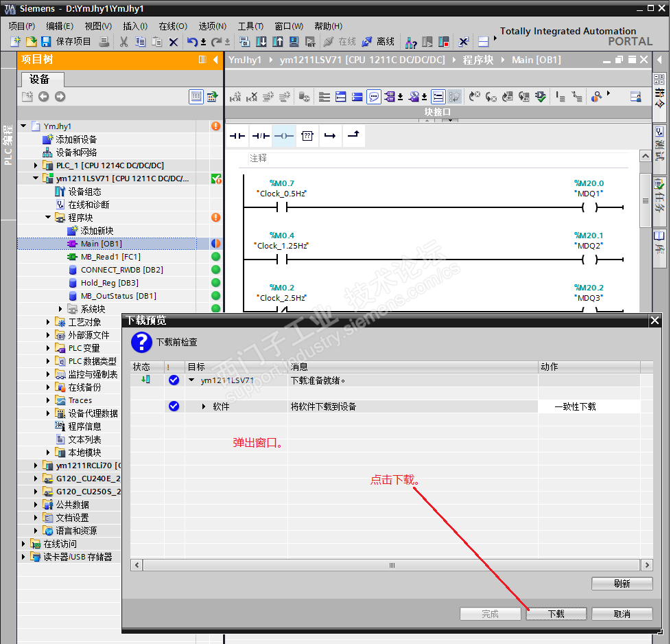
Task: Toggle the project tree overview view icon
Action: (x=196, y=97)
